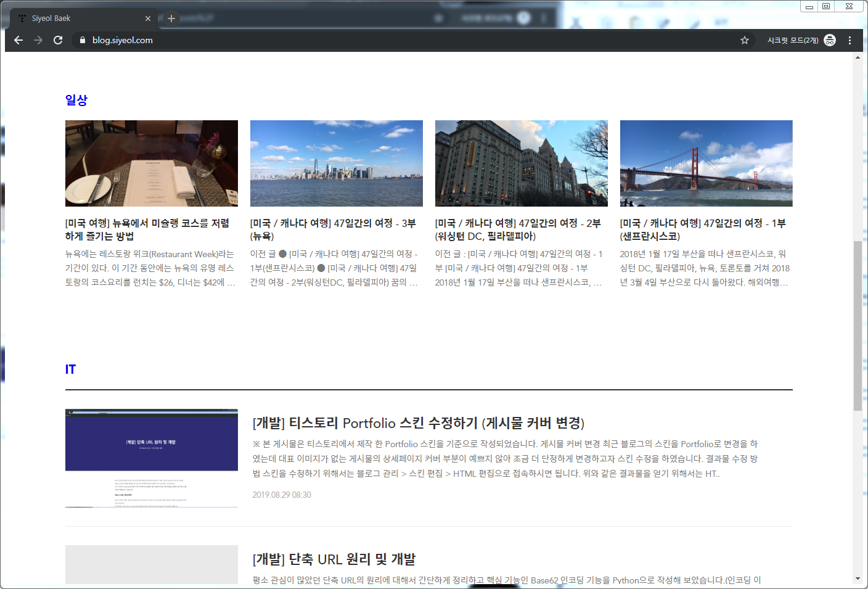Open a new browser tab
The height and width of the screenshot is (589, 868).
coord(171,19)
